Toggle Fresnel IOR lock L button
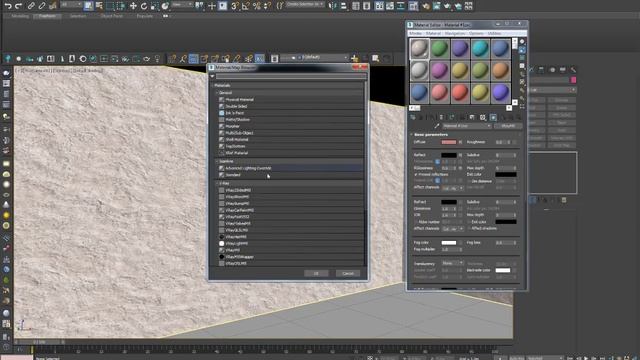Screen dimensions: 640x360 (x=437, y=180)
